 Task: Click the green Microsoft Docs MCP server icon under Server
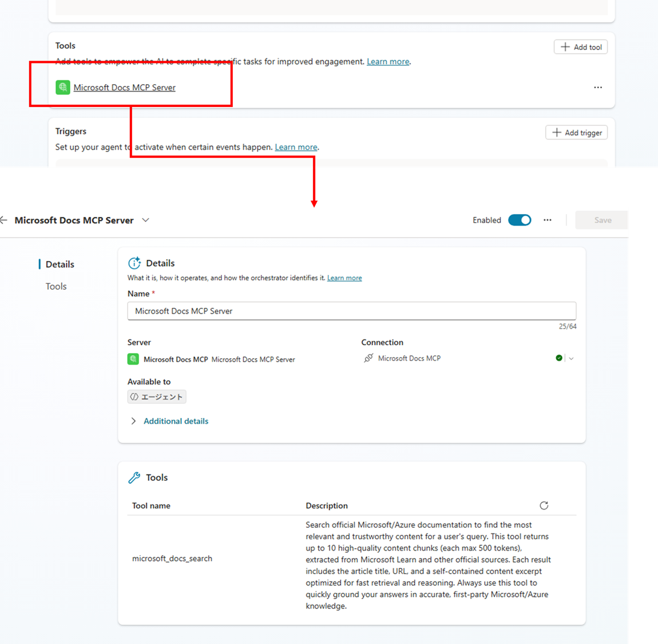(x=133, y=359)
